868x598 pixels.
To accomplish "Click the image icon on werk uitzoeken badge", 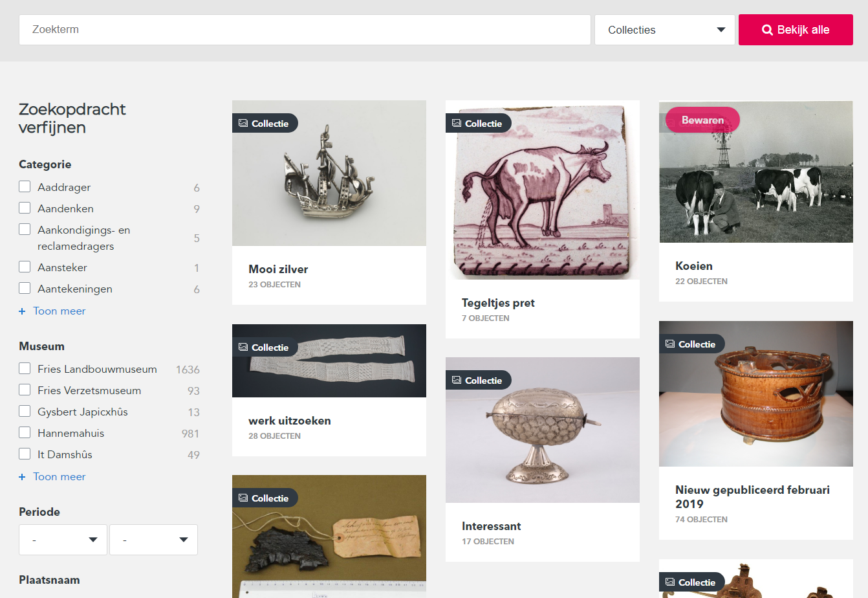I will pyautogui.click(x=243, y=347).
